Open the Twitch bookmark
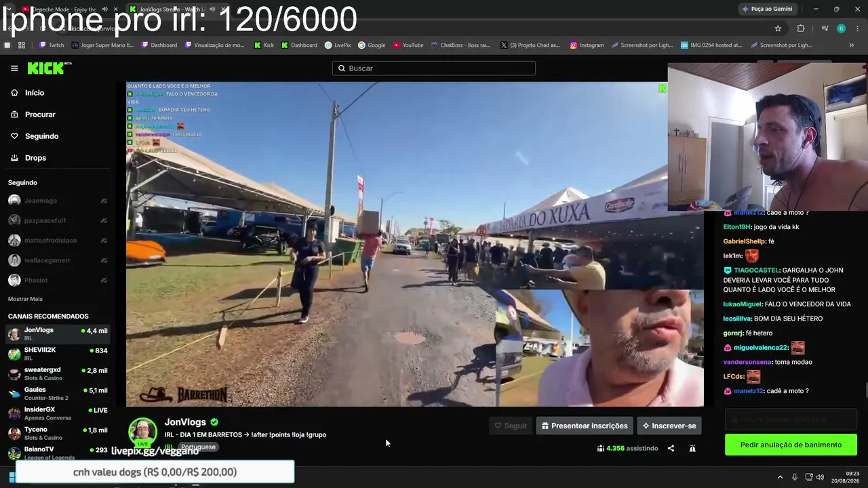 point(52,45)
